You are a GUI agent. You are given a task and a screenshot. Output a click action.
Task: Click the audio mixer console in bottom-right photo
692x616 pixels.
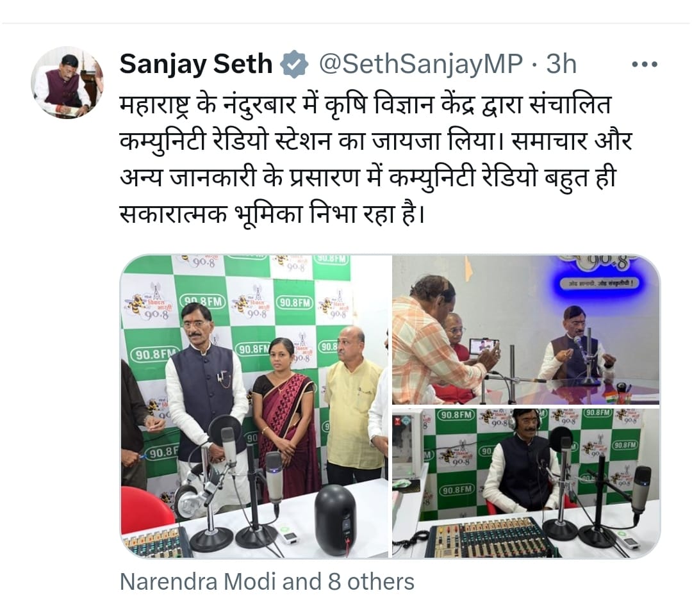[490, 538]
